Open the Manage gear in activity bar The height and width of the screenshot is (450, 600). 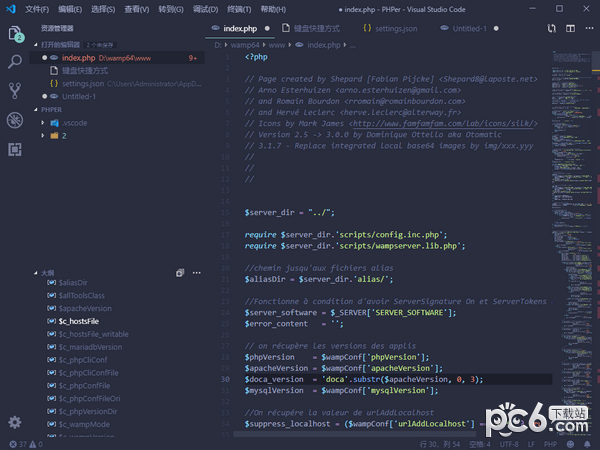(x=15, y=422)
